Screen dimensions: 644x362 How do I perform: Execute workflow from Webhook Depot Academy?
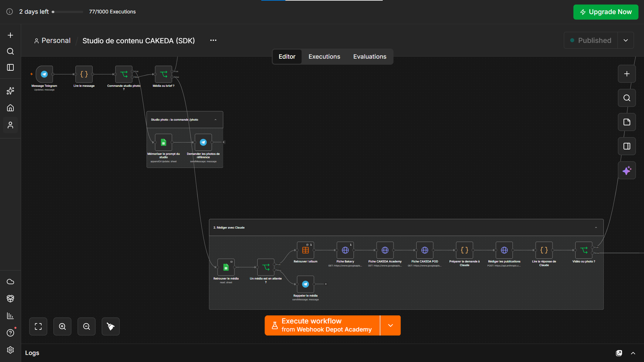pos(322,325)
